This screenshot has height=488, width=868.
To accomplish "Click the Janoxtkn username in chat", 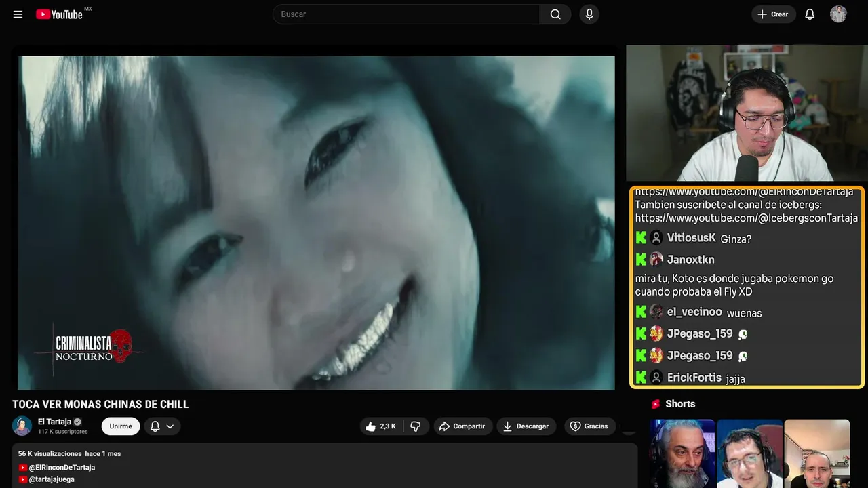I will 691,260.
